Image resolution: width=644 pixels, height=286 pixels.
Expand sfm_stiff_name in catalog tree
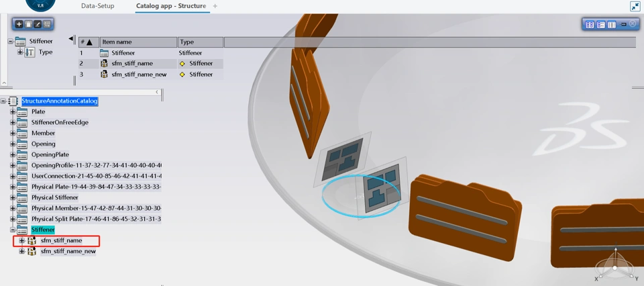tap(22, 240)
